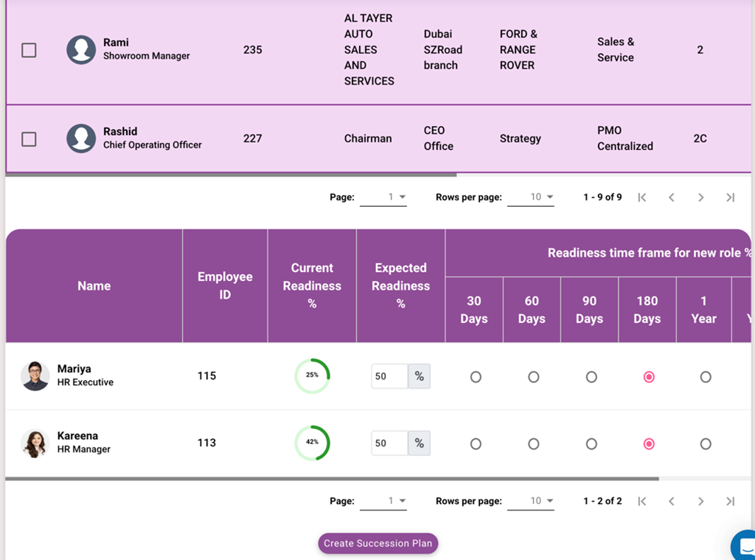This screenshot has width=755, height=560.
Task: Go to next page in upper table pagination
Action: (700, 198)
